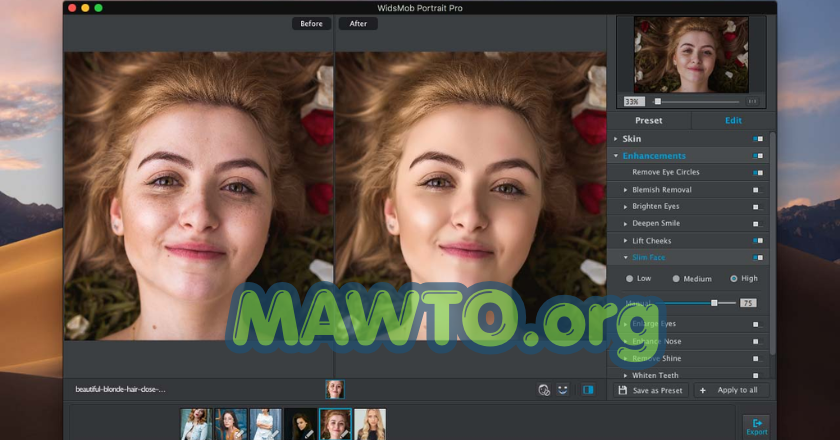The height and width of the screenshot is (440, 840).
Task: Expand the Whiten Teeth options
Action: point(625,376)
